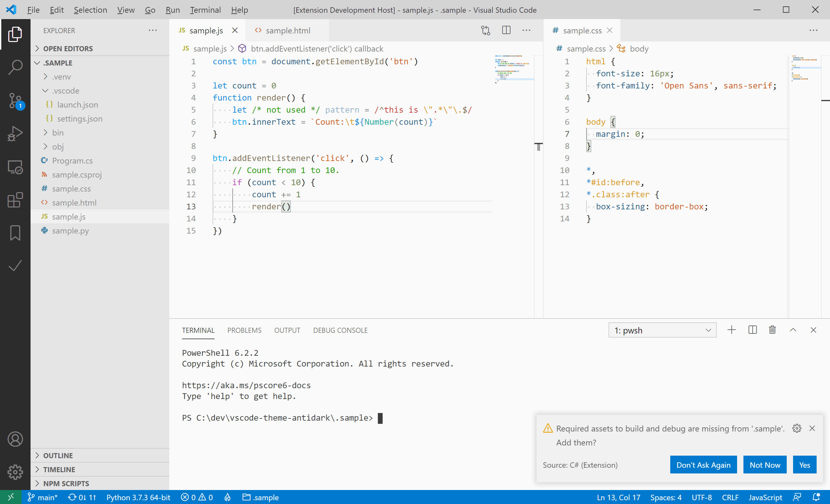Click the Not Now button
The width and height of the screenshot is (830, 504).
coord(764,465)
